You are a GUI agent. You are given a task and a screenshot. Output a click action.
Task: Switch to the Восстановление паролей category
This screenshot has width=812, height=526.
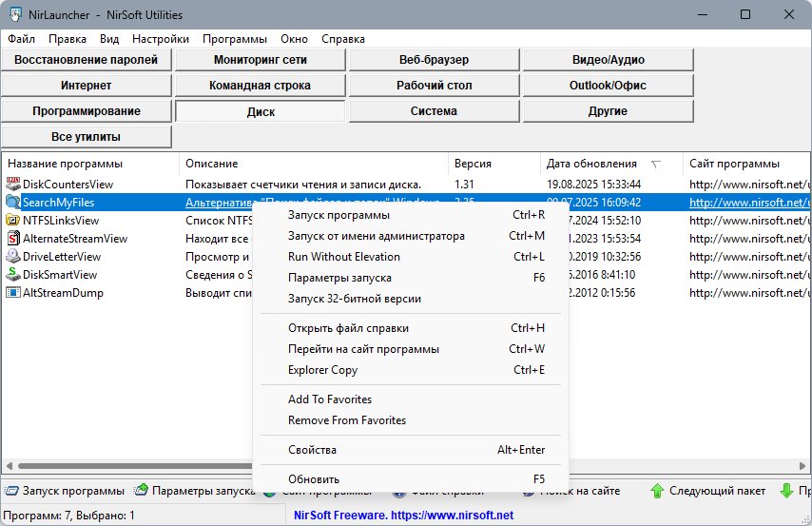(x=87, y=60)
